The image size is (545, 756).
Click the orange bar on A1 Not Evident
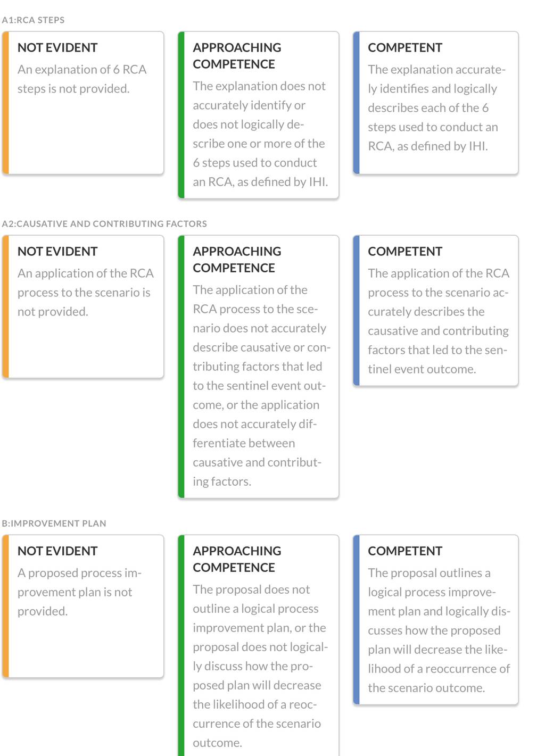click(5, 103)
